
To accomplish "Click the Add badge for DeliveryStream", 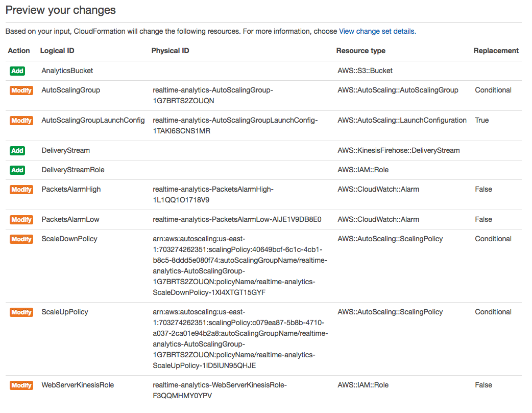I will 17,150.
